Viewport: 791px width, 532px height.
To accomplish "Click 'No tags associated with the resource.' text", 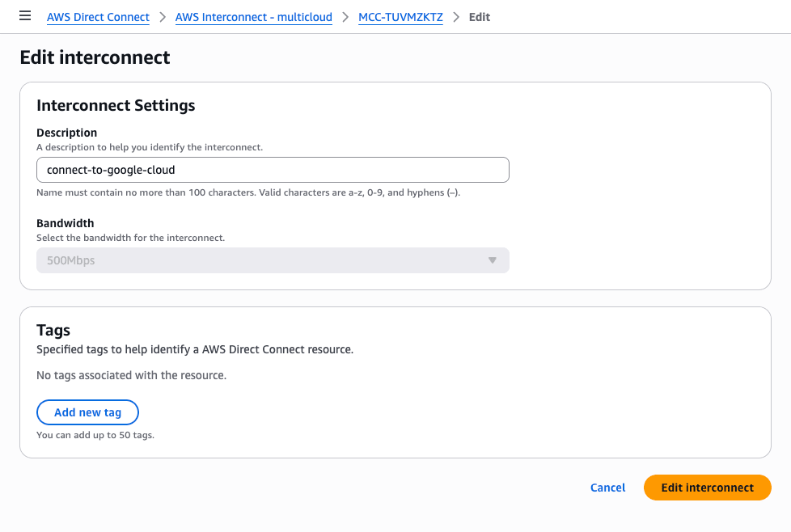I will pyautogui.click(x=131, y=375).
